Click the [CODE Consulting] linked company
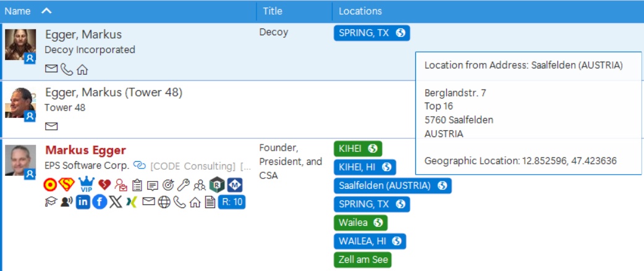The image size is (644, 271). point(193,166)
